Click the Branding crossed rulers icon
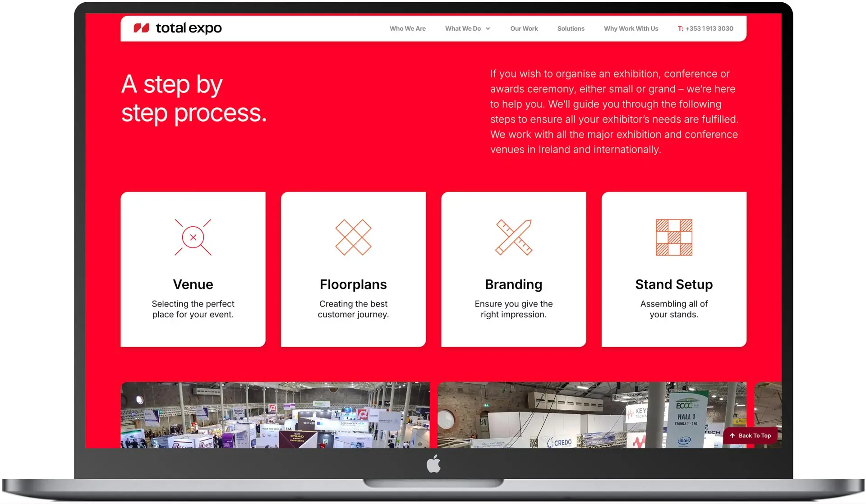The height and width of the screenshot is (504, 866). (514, 238)
